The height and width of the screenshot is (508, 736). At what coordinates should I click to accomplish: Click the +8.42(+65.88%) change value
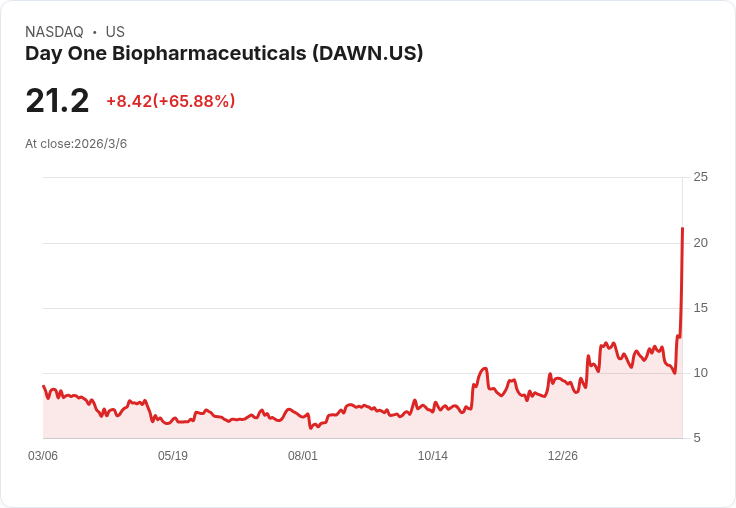coord(171,101)
